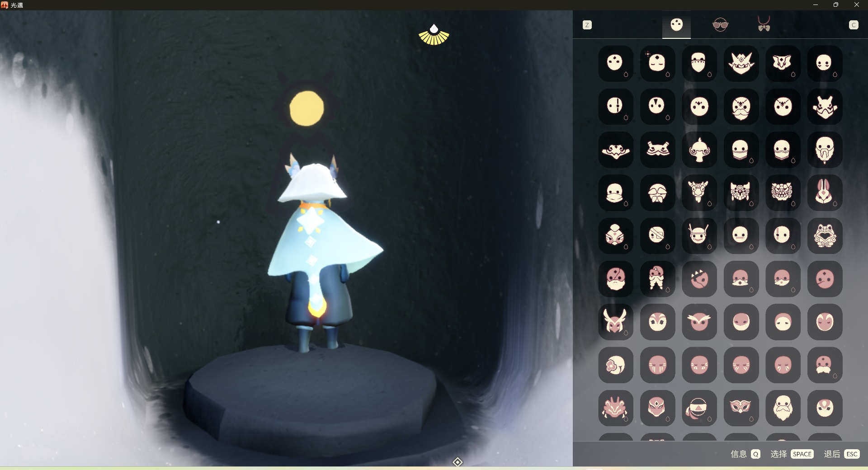This screenshot has height=470, width=868.
Task: Select the horned fox-like mask
Action: pos(825,107)
